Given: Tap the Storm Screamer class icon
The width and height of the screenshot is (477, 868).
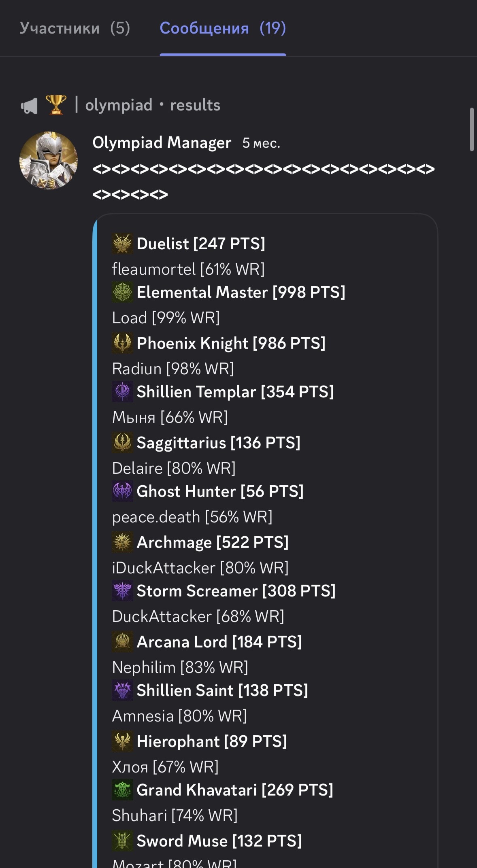Looking at the screenshot, I should 122,590.
